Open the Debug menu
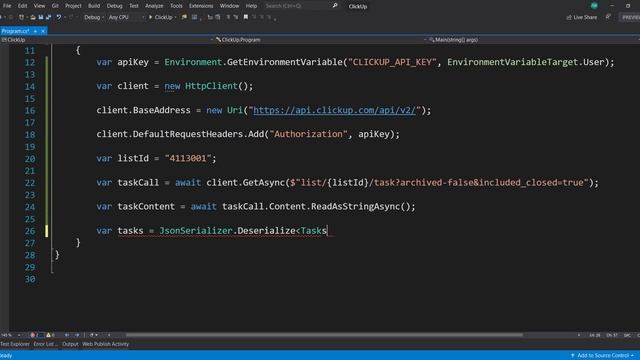This screenshot has width=640, height=360. point(114,6)
